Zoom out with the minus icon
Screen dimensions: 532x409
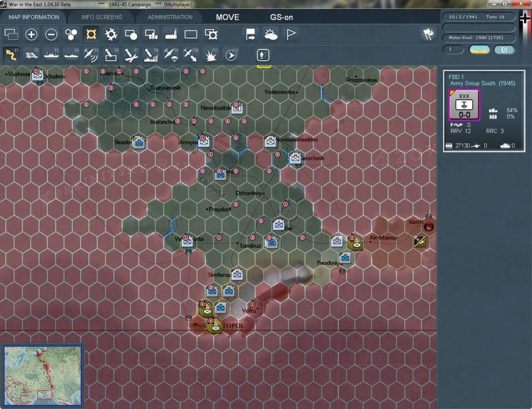click(51, 34)
